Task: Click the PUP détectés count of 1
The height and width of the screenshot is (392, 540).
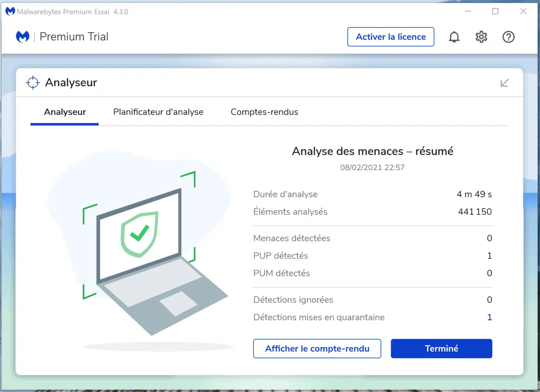Action: tap(489, 256)
